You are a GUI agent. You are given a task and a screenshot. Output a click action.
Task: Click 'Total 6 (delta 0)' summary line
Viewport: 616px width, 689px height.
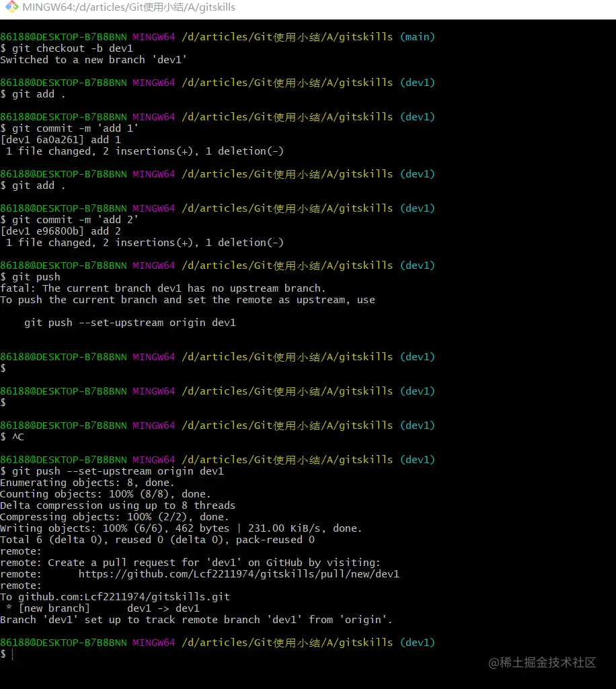[x=157, y=540]
